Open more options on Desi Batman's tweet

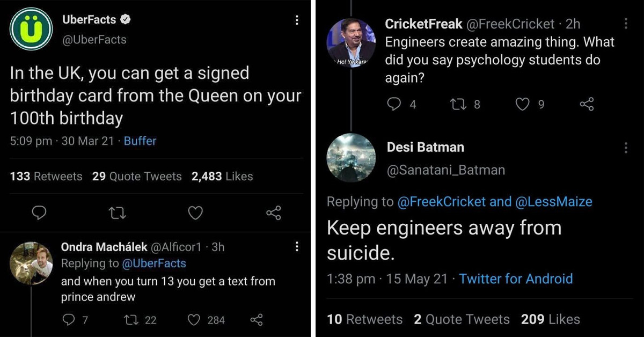tap(626, 147)
